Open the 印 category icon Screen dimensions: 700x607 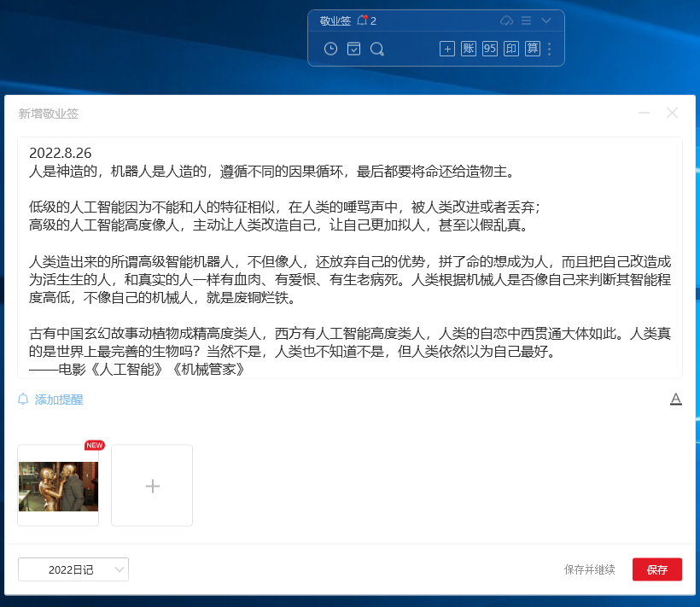(511, 49)
